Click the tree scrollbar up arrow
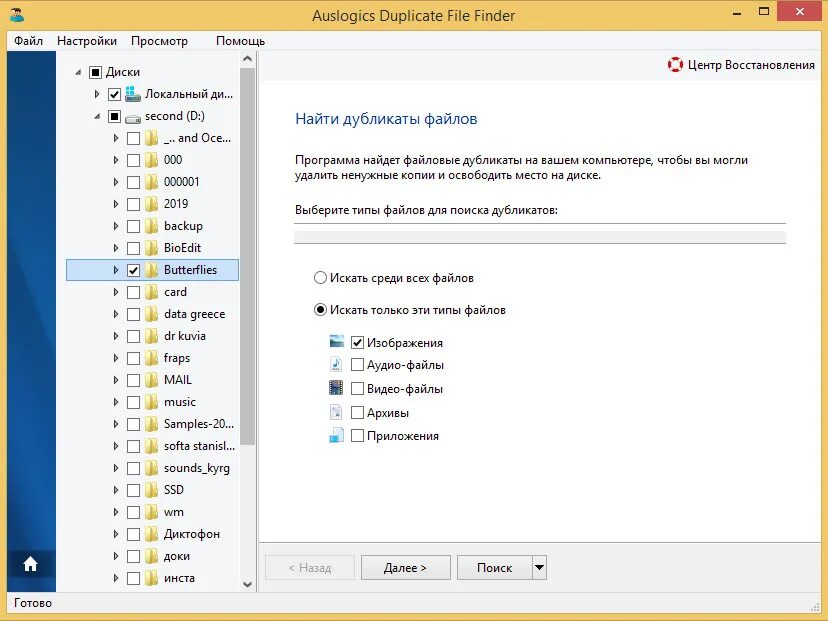 247,59
